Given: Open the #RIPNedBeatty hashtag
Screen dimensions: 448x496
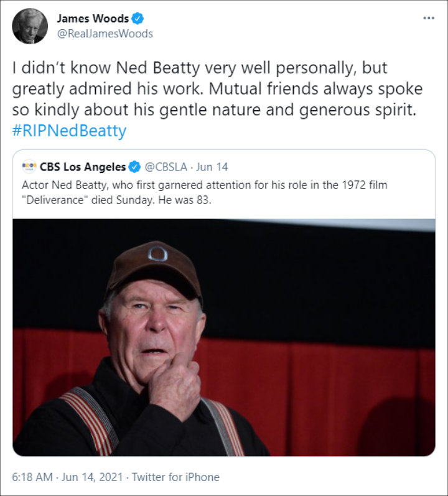Looking at the screenshot, I should tap(69, 131).
